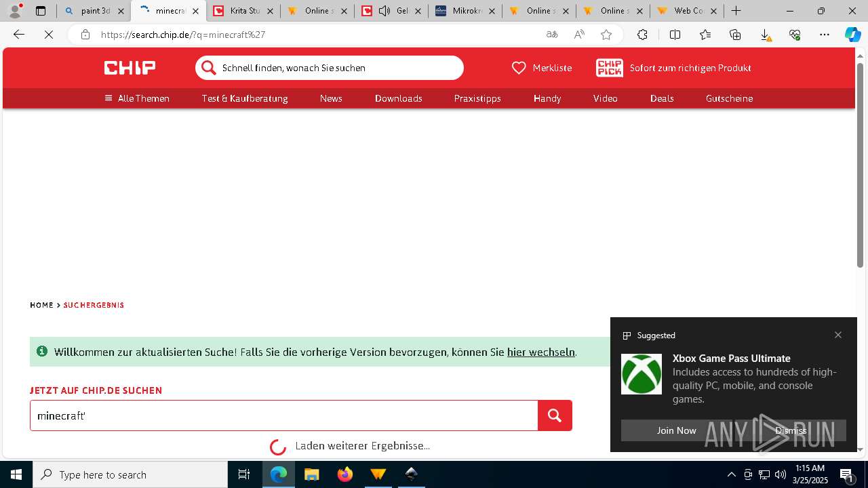
Task: View site information lock icon
Action: pos(85,35)
